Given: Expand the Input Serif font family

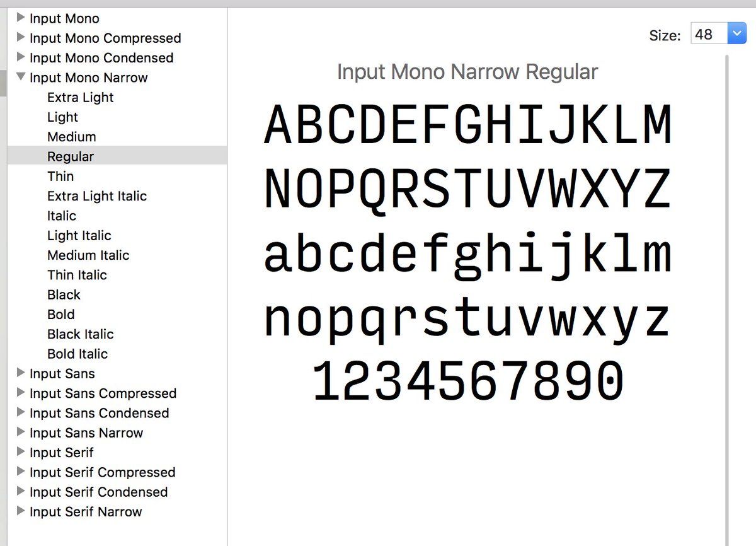Looking at the screenshot, I should (21, 452).
